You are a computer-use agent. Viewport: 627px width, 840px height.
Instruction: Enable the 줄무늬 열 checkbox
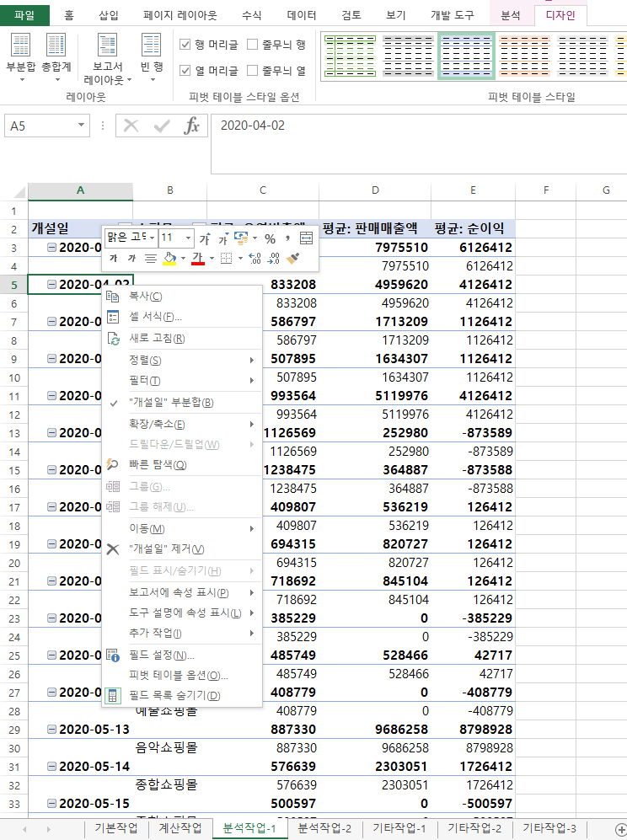pos(253,71)
